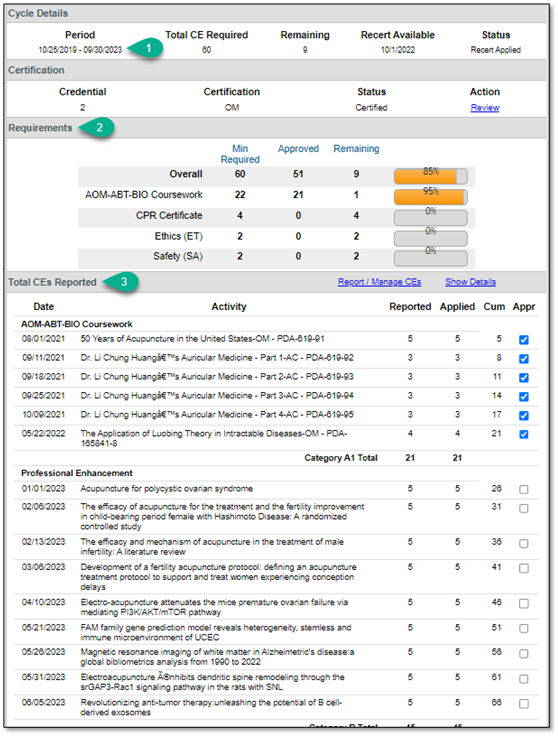Check the 05/31/2023 Electroacupuncture srGAP3-Rac1 checkbox
558x736 pixels.
(x=524, y=679)
